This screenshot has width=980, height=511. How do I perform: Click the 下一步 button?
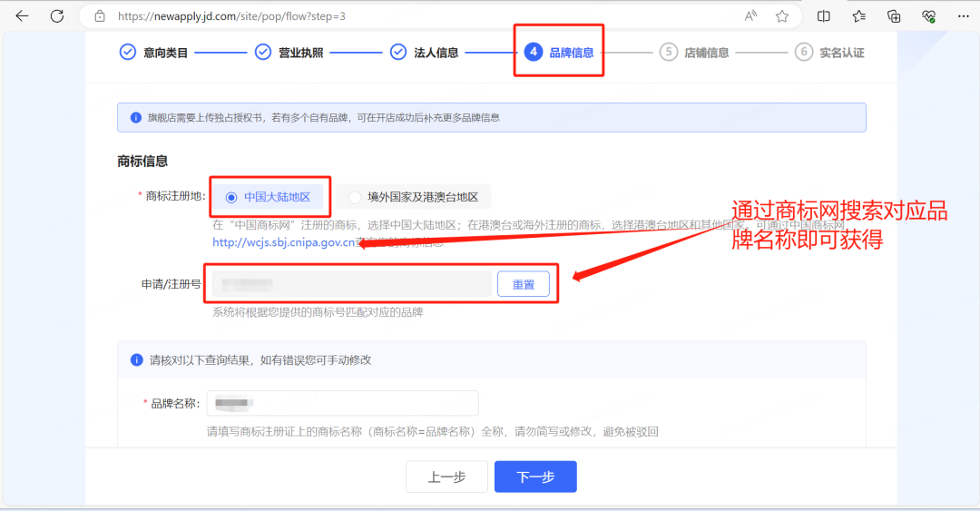pos(535,477)
